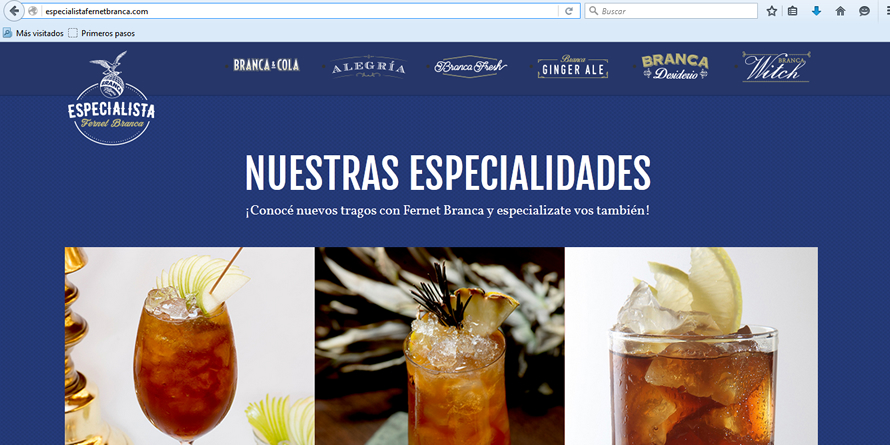Bookmark this page with the star icon
890x445 pixels.
pos(771,11)
